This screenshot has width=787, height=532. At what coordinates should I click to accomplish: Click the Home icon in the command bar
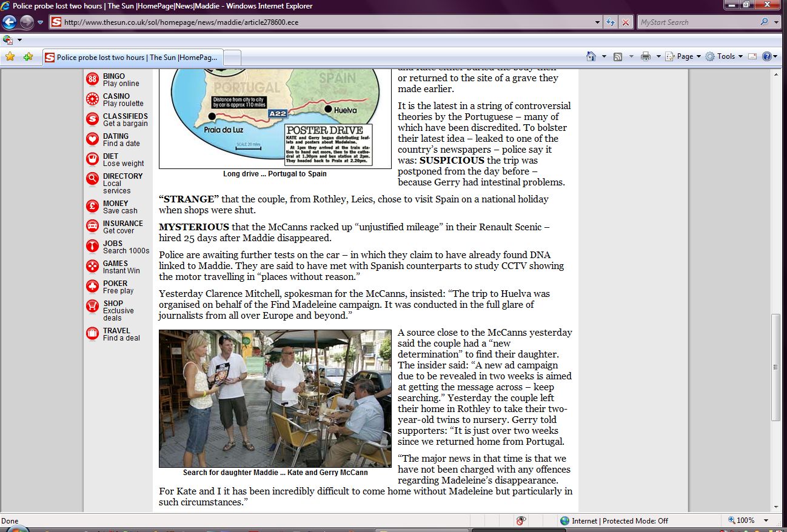591,56
